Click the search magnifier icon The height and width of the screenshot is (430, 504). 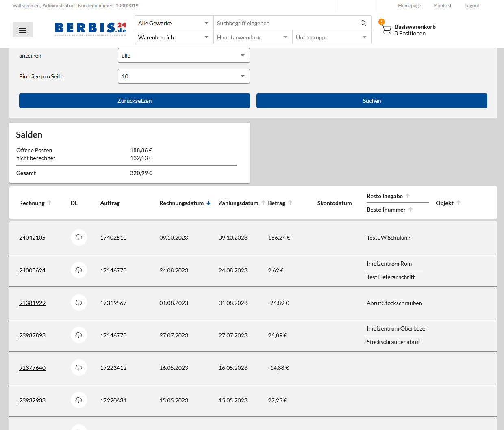[363, 23]
